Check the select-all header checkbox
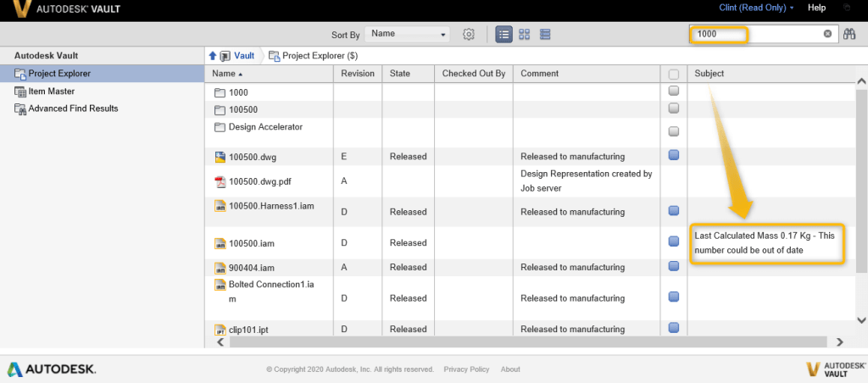The width and height of the screenshot is (868, 383). (x=674, y=75)
